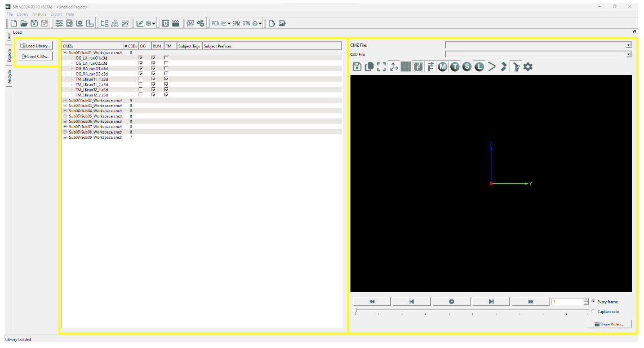Click the pencil plot toolbar icon
This screenshot has height=348, width=644.
(140, 24)
